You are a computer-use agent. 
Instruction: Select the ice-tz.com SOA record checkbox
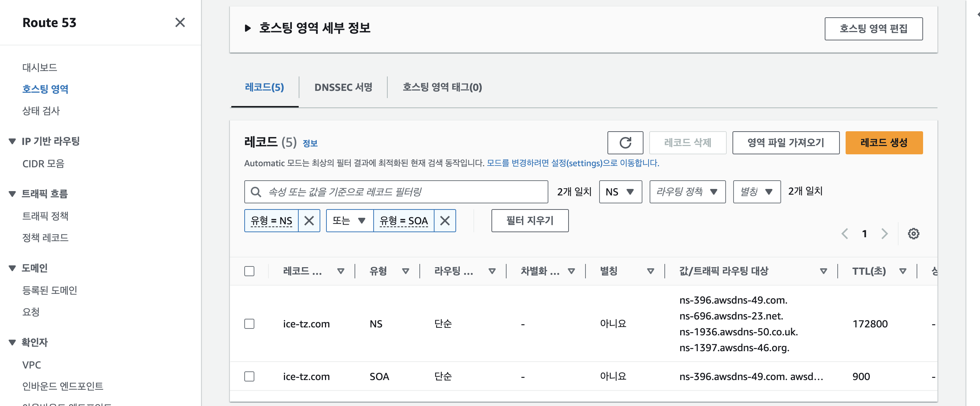pyautogui.click(x=249, y=376)
